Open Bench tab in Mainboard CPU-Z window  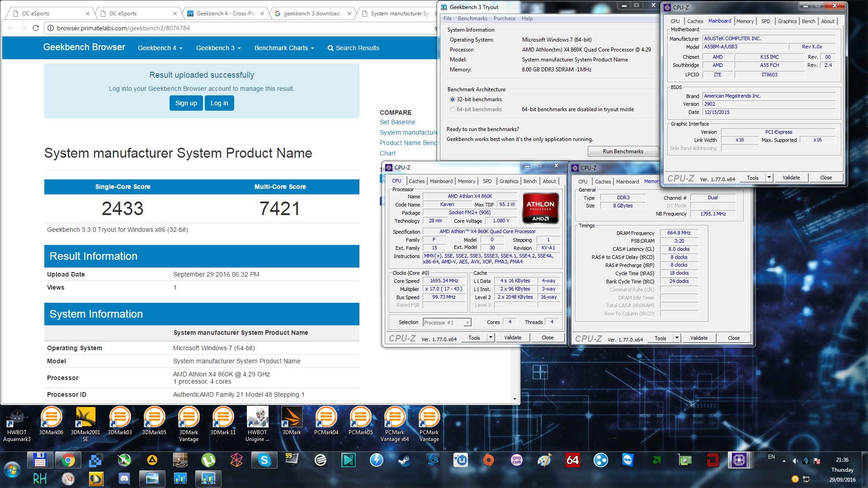tap(808, 21)
